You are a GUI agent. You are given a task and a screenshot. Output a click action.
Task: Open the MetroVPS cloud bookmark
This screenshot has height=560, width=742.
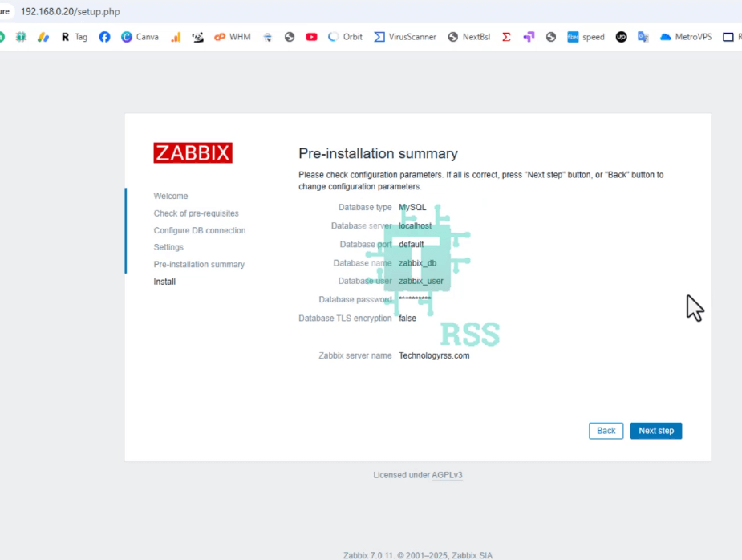tap(686, 37)
